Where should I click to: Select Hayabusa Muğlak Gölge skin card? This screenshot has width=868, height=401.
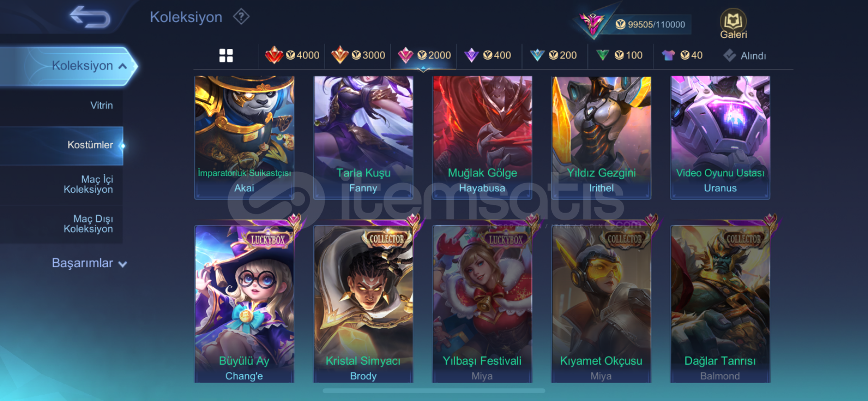[482, 138]
